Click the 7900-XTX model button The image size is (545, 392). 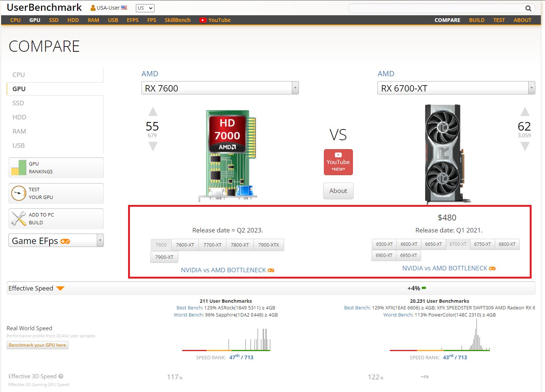tap(268, 245)
